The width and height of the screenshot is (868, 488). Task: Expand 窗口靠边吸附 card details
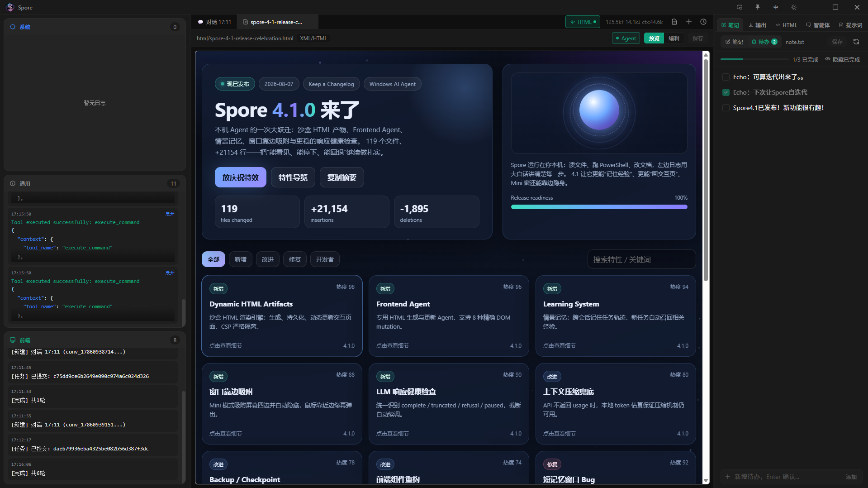click(x=282, y=404)
